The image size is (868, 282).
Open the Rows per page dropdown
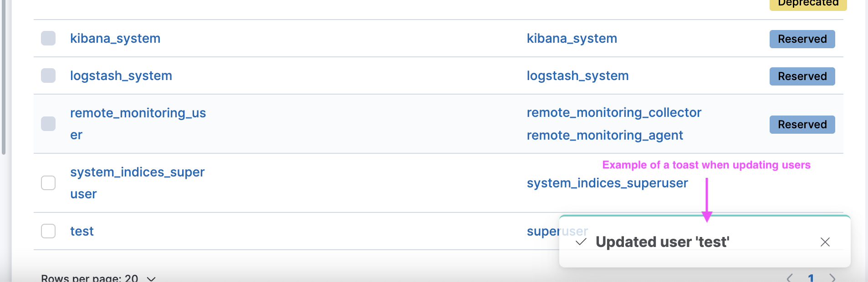tap(98, 278)
